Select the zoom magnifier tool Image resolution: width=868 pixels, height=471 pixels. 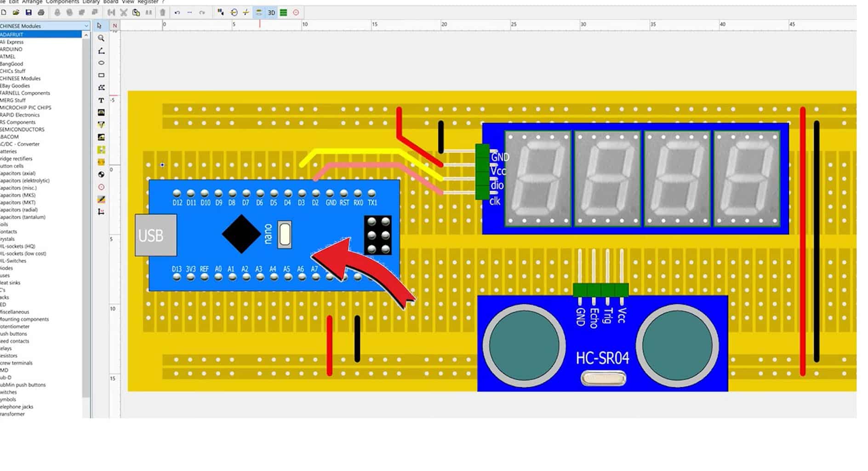pos(101,38)
